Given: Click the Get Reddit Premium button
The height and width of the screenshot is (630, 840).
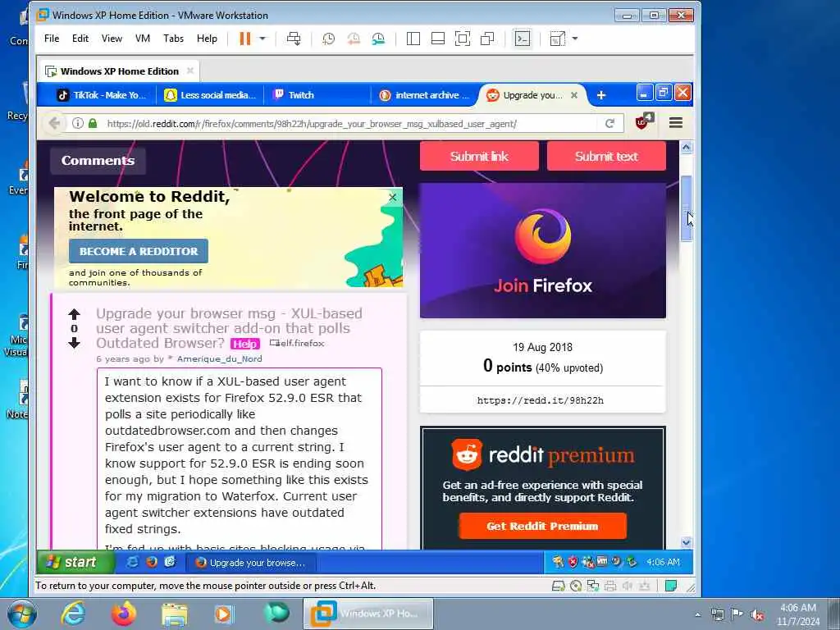Looking at the screenshot, I should coord(542,526).
